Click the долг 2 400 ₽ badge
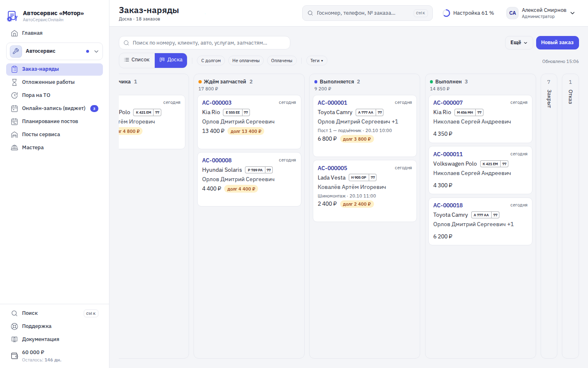The height and width of the screenshot is (368, 588). point(357,204)
